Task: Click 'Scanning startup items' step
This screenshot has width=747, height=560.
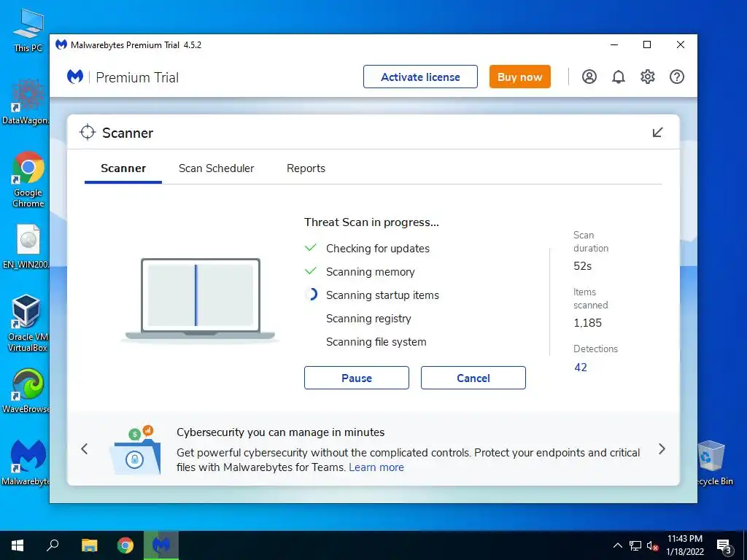Action: [x=382, y=295]
